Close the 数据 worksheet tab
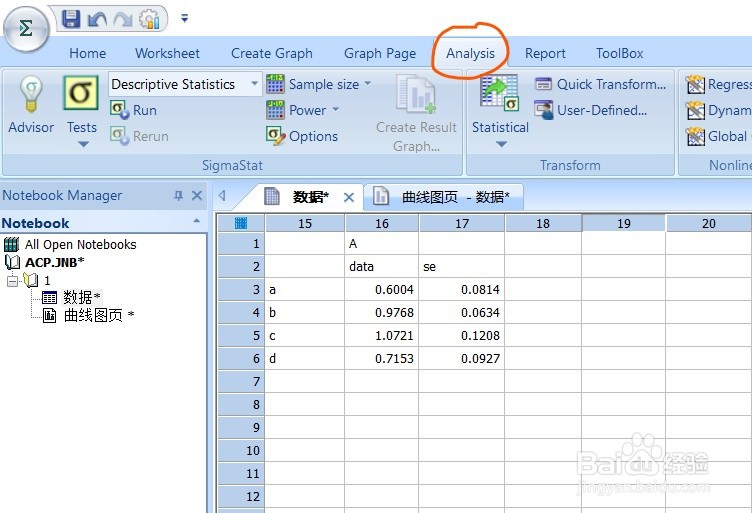 (349, 197)
